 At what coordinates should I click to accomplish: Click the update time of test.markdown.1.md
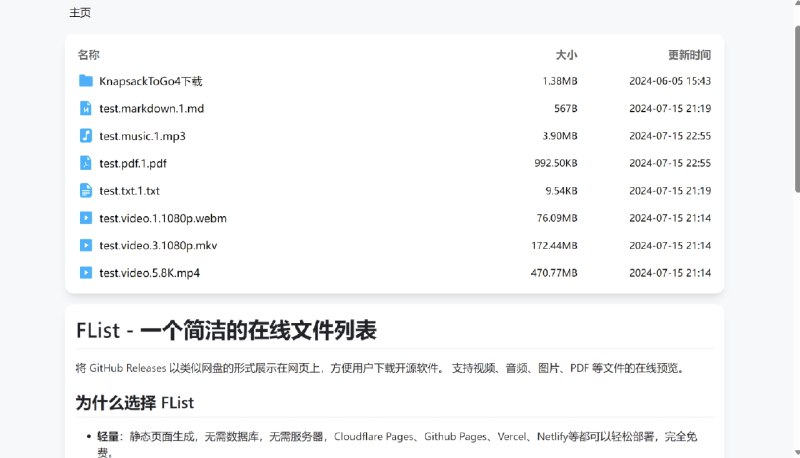point(670,109)
